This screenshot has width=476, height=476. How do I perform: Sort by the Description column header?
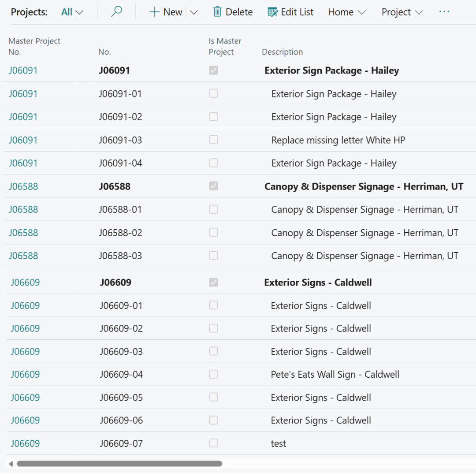pos(282,52)
